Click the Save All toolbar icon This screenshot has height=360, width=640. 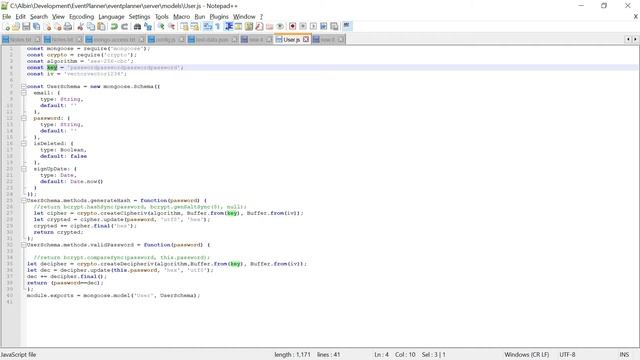tap(37, 27)
